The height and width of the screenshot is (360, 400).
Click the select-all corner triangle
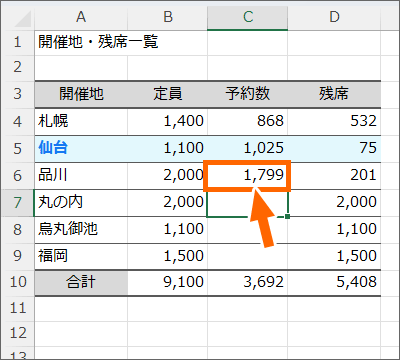coord(23,19)
